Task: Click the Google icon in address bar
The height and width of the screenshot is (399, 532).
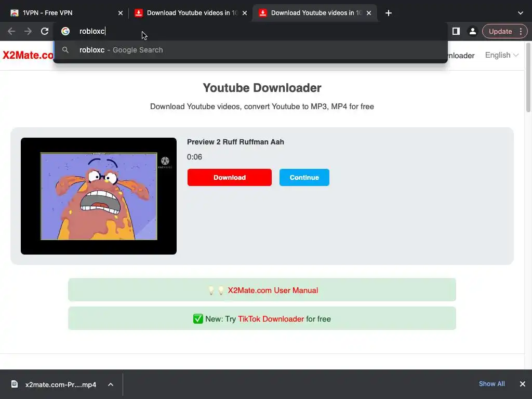Action: [x=65, y=31]
